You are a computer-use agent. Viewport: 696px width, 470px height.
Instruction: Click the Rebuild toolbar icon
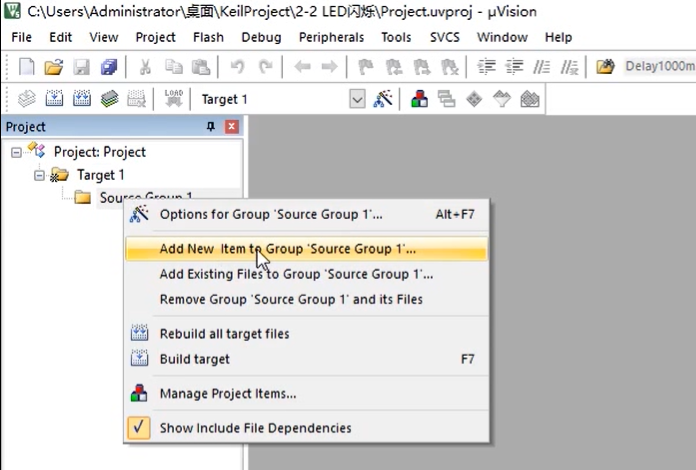click(x=82, y=99)
